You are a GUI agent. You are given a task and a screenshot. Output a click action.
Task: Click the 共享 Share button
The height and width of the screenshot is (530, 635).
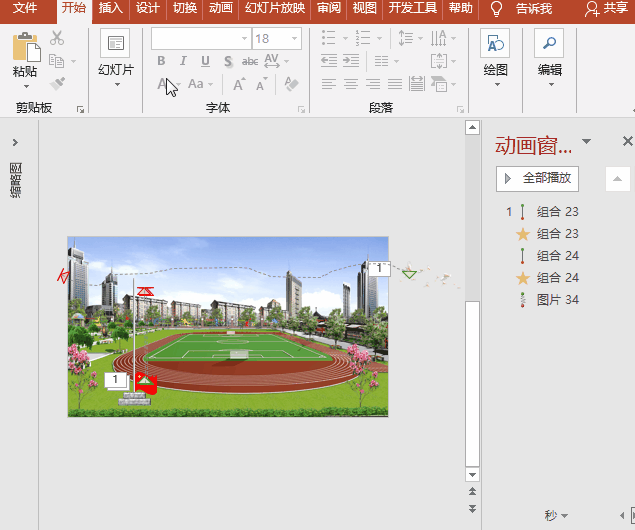[x=606, y=8]
